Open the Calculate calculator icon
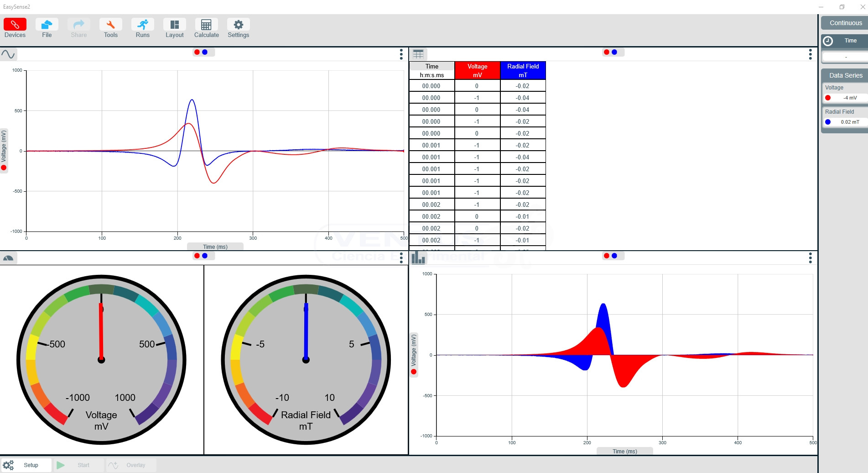Screen dimensions: 868x473 [206, 25]
